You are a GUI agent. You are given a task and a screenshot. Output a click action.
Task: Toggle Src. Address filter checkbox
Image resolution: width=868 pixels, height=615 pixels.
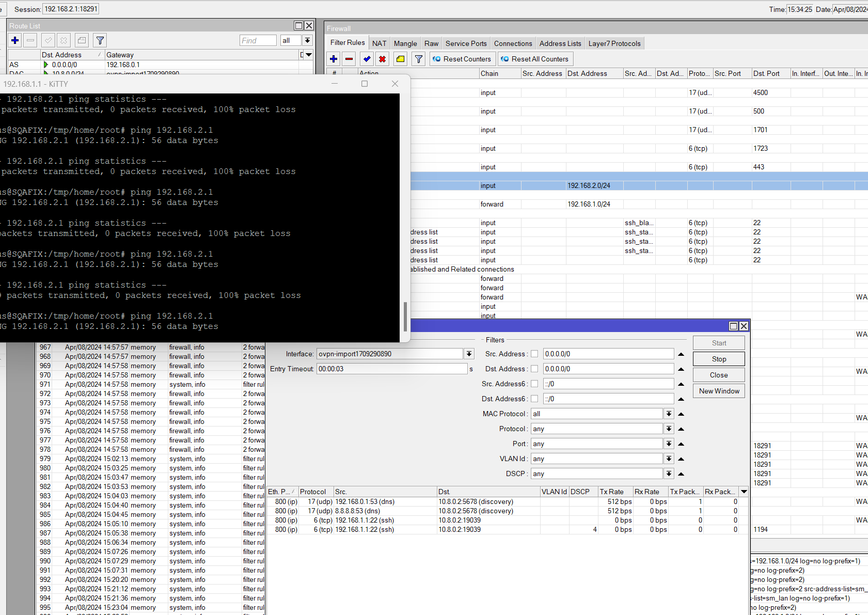coord(534,354)
